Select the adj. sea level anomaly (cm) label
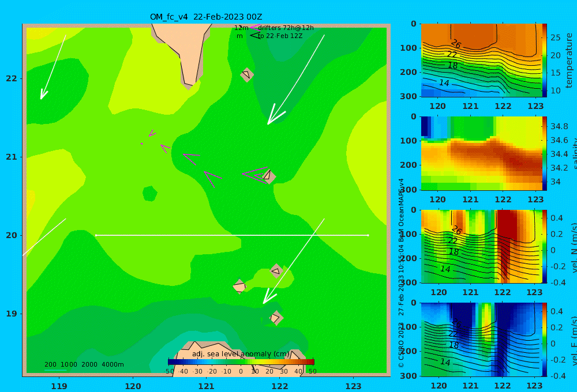 pyautogui.click(x=241, y=354)
